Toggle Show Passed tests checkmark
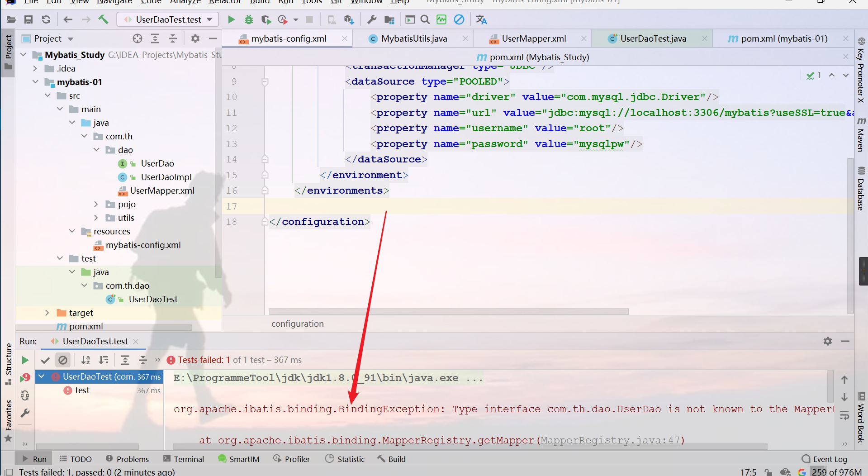This screenshot has width=868, height=476. tap(45, 360)
